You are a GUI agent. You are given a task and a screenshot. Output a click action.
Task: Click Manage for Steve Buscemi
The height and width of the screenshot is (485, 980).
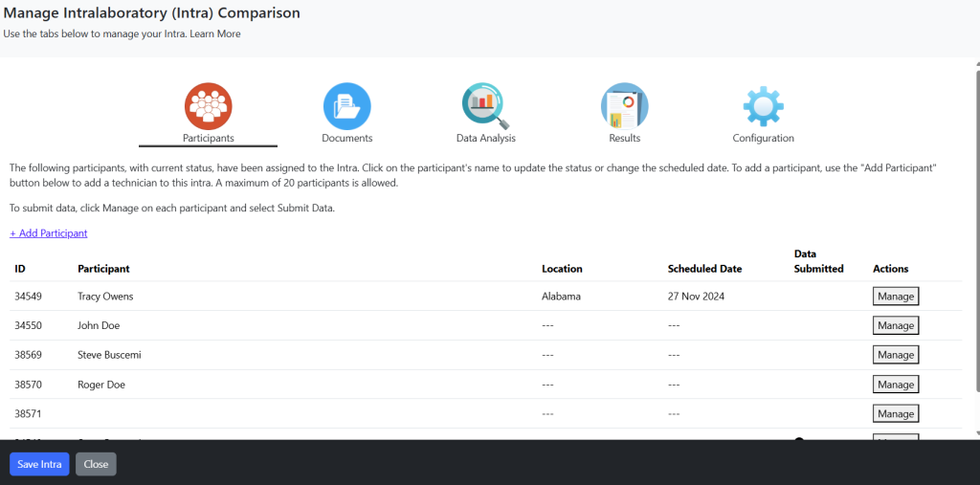click(x=896, y=355)
